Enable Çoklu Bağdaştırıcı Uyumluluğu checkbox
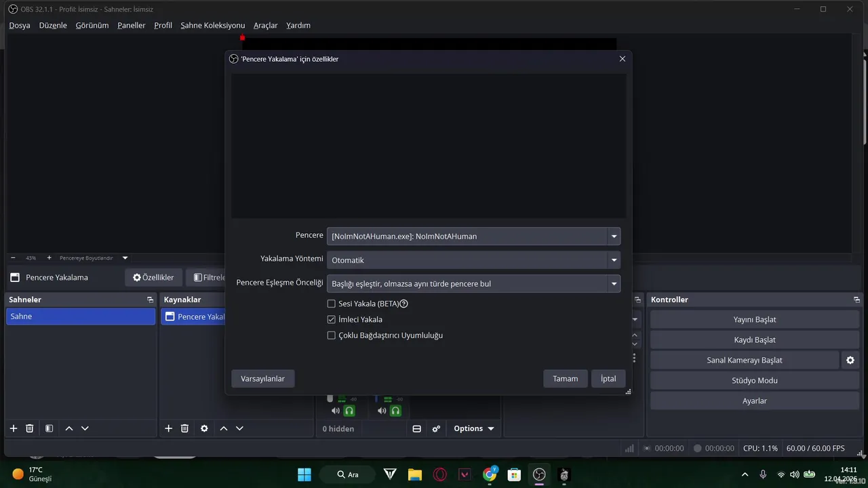868x488 pixels. click(x=332, y=335)
